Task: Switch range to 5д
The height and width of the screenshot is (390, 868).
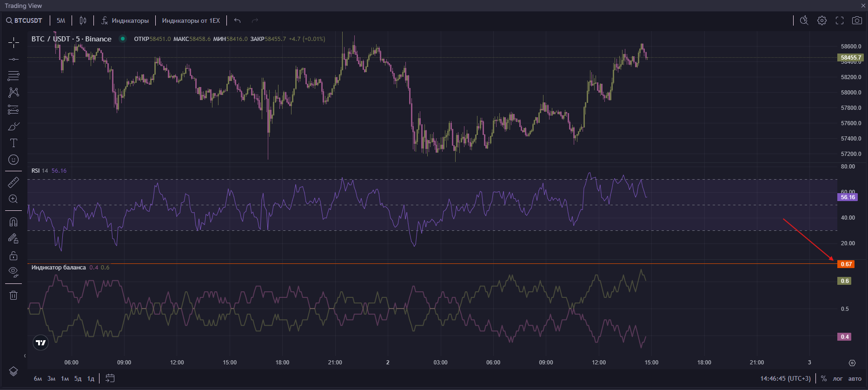Action: [78, 378]
